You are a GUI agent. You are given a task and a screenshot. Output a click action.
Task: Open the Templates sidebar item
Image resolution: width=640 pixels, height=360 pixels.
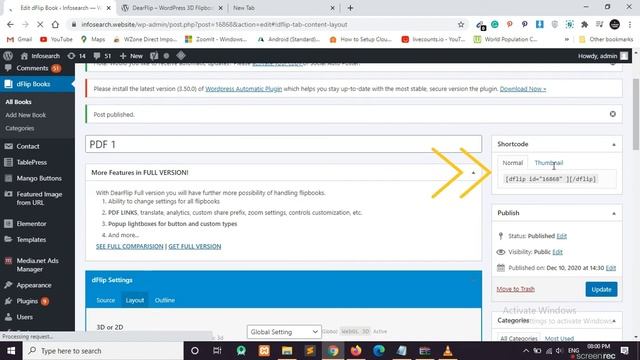[x=31, y=240]
